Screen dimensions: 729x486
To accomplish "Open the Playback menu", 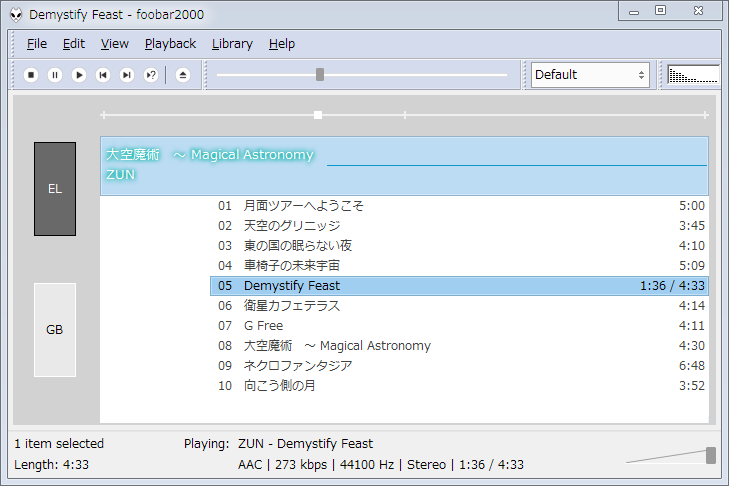I will [x=170, y=44].
